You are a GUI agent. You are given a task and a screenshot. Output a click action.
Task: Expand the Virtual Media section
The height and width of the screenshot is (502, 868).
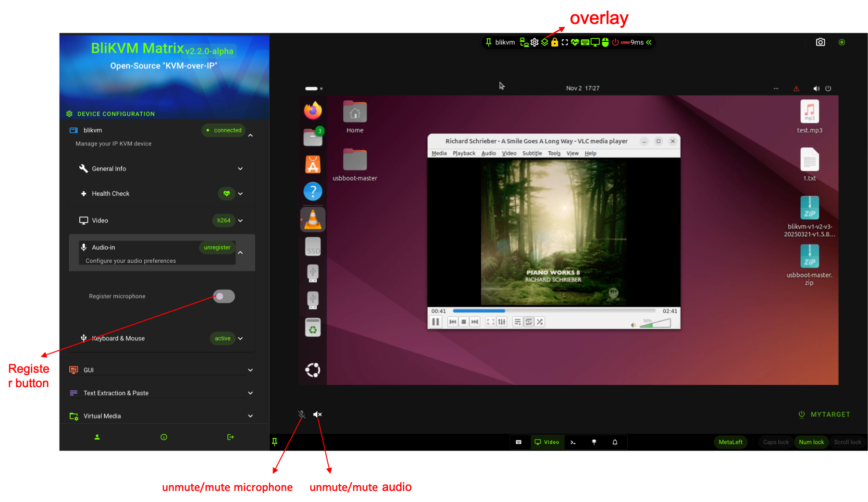pos(250,416)
